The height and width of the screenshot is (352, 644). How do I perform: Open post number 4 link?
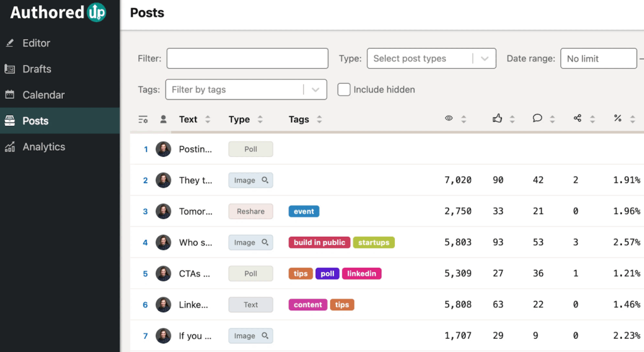click(x=145, y=242)
